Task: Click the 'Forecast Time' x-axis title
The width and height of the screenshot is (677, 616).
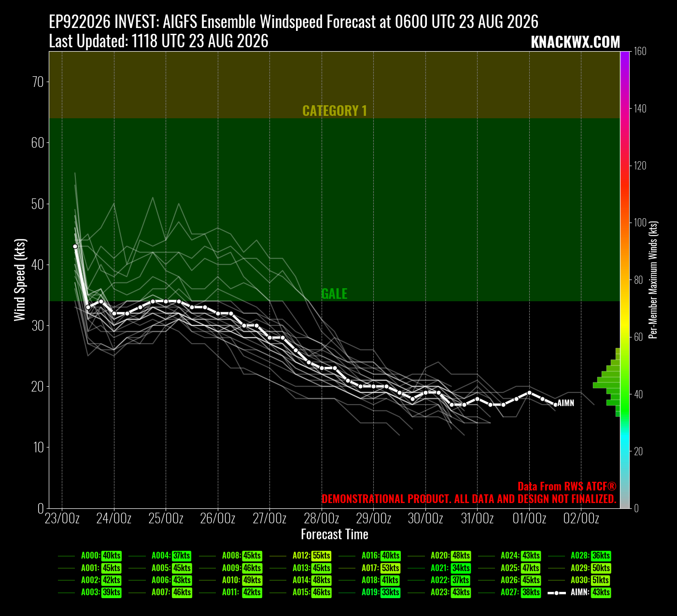Action: (x=335, y=534)
